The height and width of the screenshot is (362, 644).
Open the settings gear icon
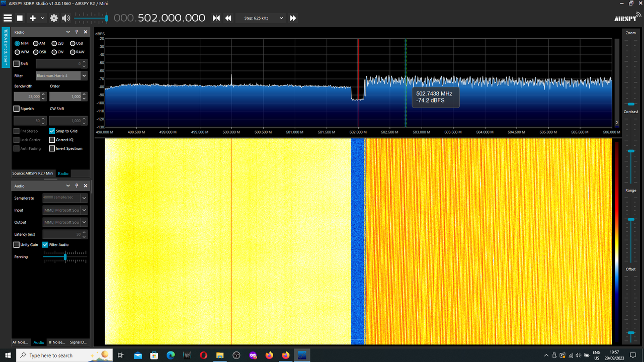pos(54,18)
